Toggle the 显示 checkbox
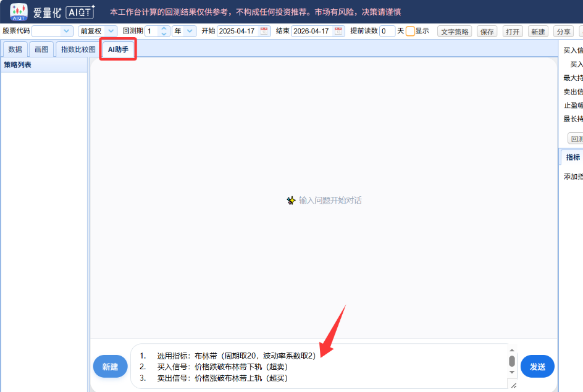Screen dimensions: 583x392 click(x=410, y=31)
